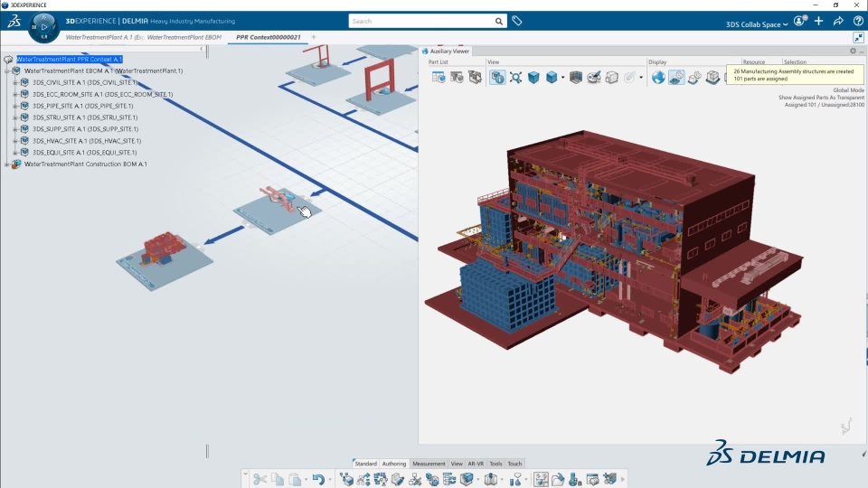Click the grey grid box icon in View group
This screenshot has height=488, width=868.
pyautogui.click(x=576, y=78)
